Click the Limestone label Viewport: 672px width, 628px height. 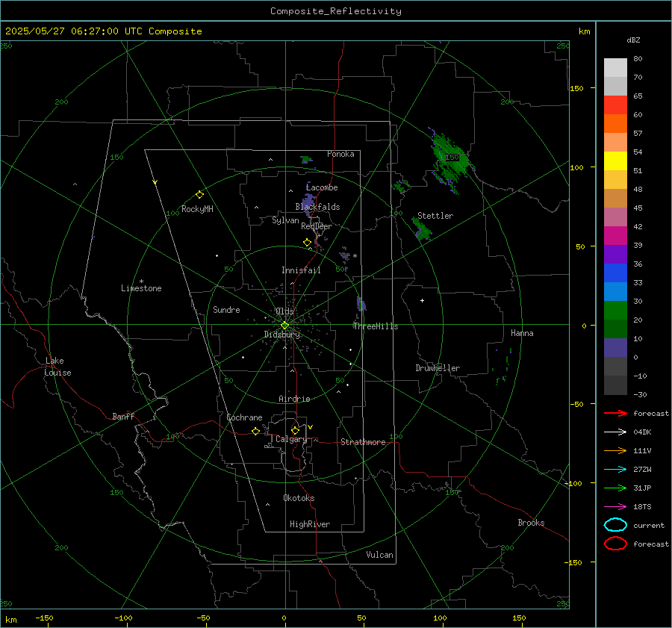tap(141, 288)
